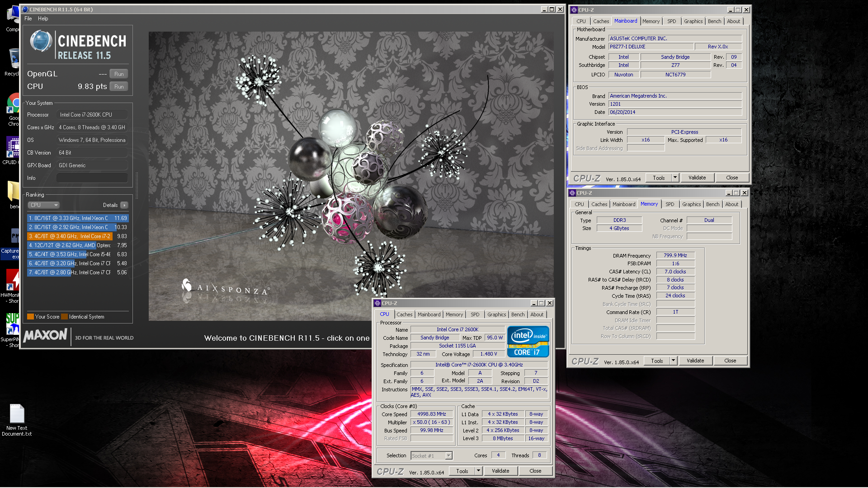The height and width of the screenshot is (488, 868).
Task: Select ranking row 3 Intel Core i7 9.83
Action: click(x=78, y=236)
